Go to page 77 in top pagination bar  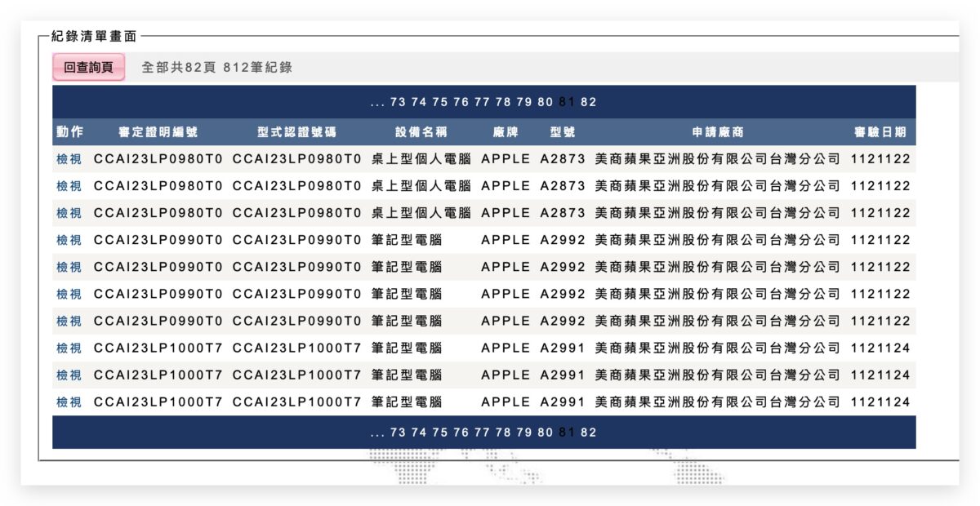pos(482,102)
